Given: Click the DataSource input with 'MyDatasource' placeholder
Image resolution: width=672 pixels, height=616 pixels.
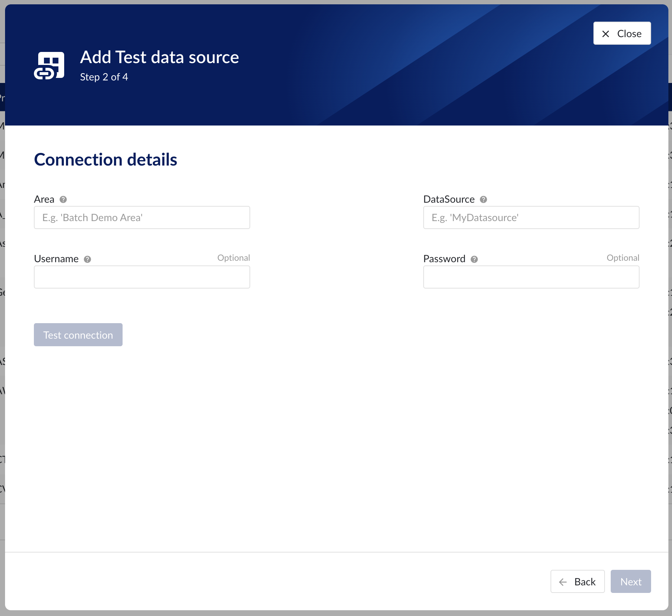Looking at the screenshot, I should tap(531, 217).
